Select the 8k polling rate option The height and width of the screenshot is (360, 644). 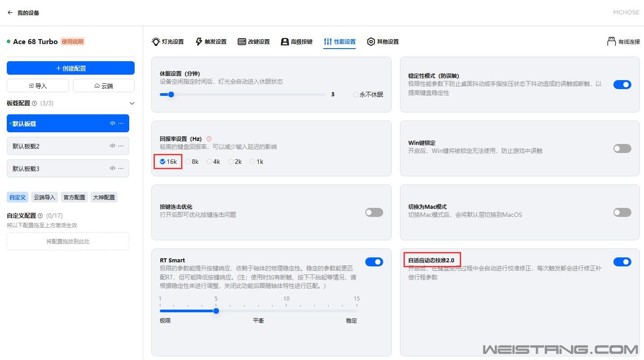(x=188, y=162)
